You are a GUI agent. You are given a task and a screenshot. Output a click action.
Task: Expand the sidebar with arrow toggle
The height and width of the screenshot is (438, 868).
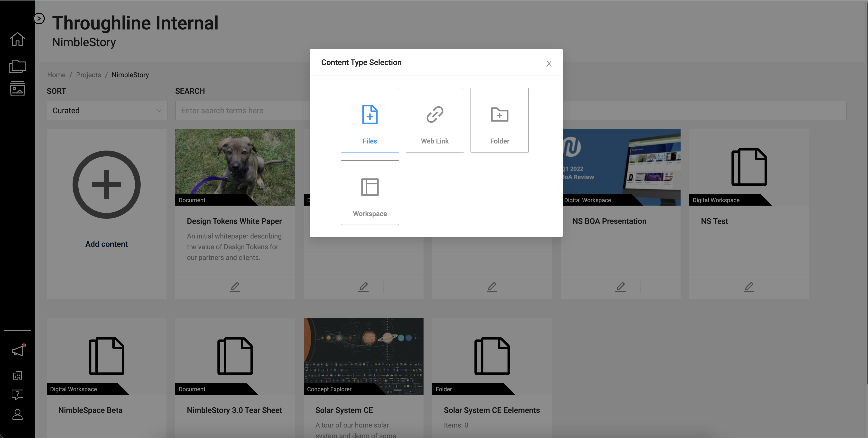tap(39, 18)
